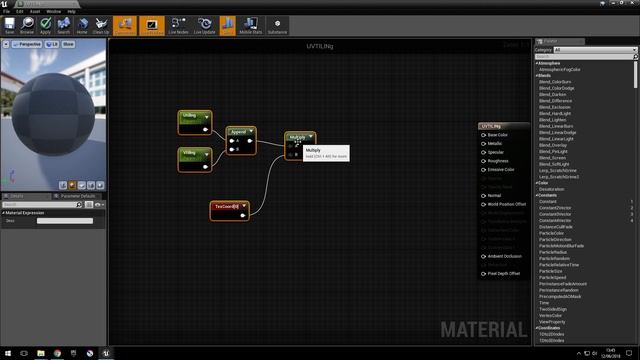640x360 pixels.
Task: Select the Emissive Color material pin
Action: [483, 169]
